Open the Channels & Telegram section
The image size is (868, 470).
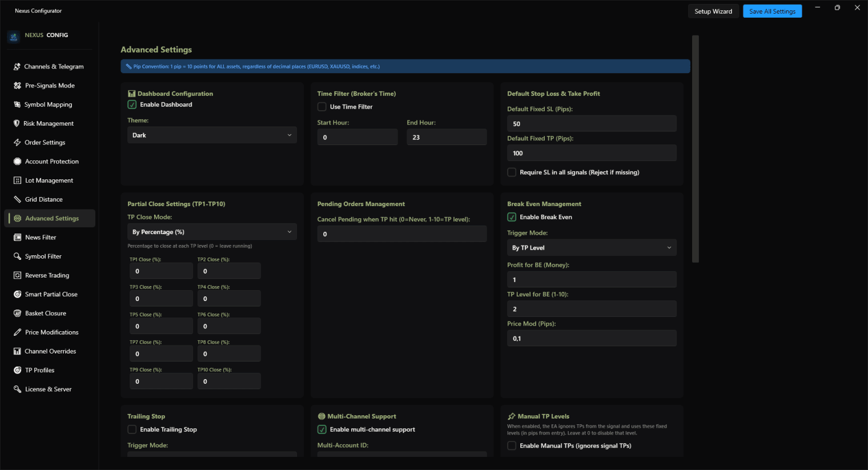point(50,67)
